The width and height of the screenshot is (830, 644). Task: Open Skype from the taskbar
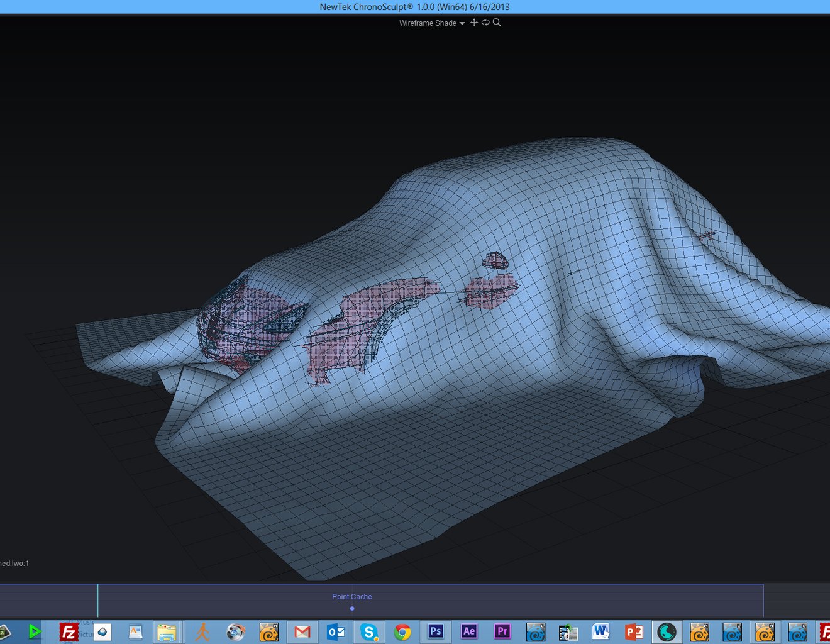click(x=369, y=631)
